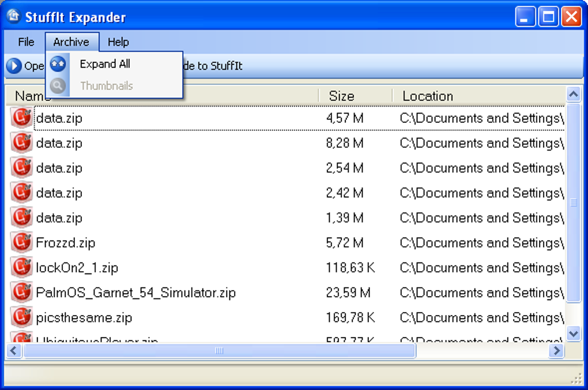
Task: Click archive icon of the 1,39 M data.zip
Action: 22,217
